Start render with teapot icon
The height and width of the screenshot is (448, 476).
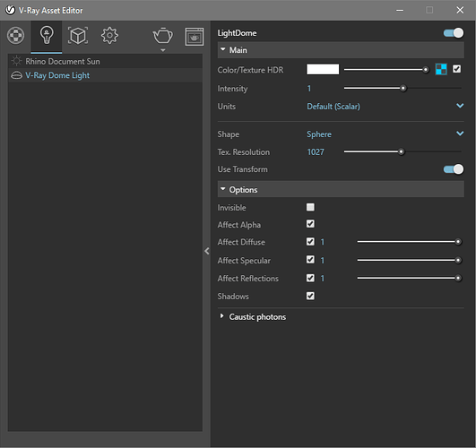[x=163, y=36]
